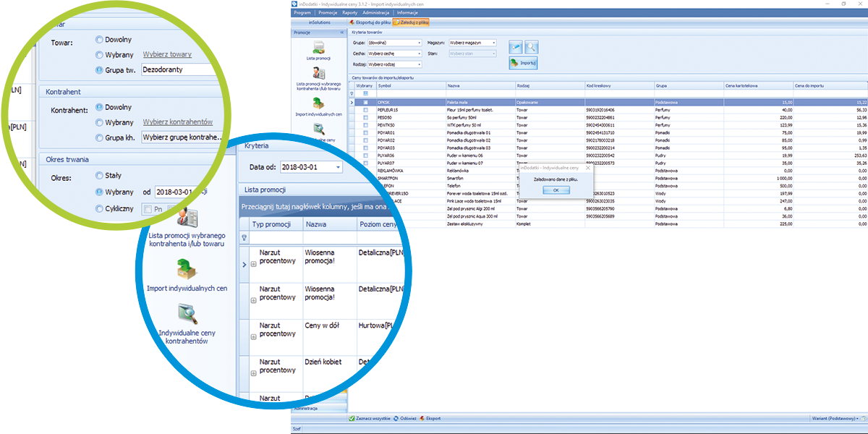
Task: Expand the Dzień kobiet promotion row
Action: tap(253, 373)
